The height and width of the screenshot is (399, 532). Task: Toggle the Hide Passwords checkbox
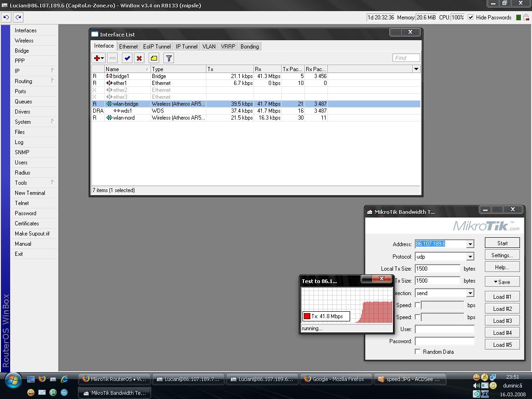coord(471,17)
